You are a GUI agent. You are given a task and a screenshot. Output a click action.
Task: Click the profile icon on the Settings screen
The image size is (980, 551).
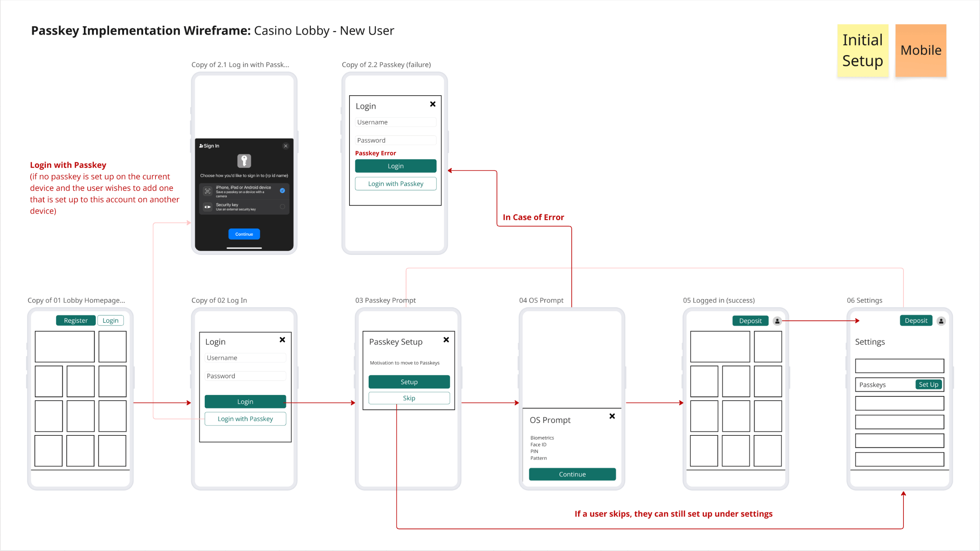[x=941, y=321]
